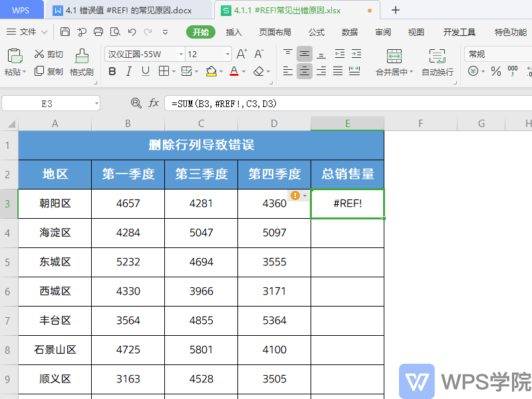This screenshot has width=532, height=399.
Task: Open the number format 常规 dropdown
Action: [497, 55]
